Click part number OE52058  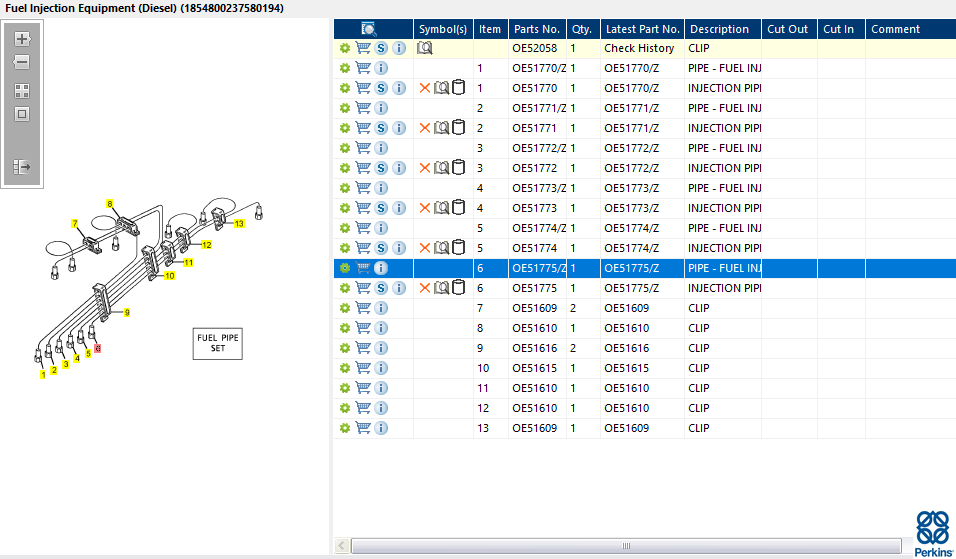(535, 48)
